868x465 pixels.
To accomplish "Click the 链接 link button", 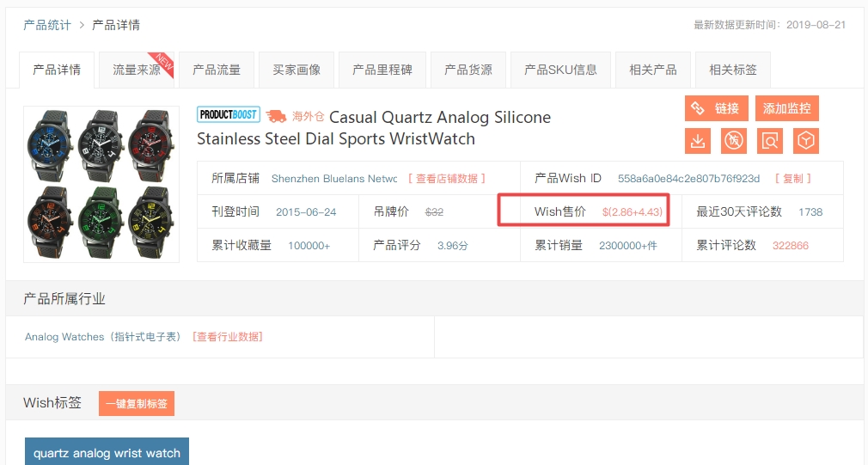I will (x=716, y=108).
